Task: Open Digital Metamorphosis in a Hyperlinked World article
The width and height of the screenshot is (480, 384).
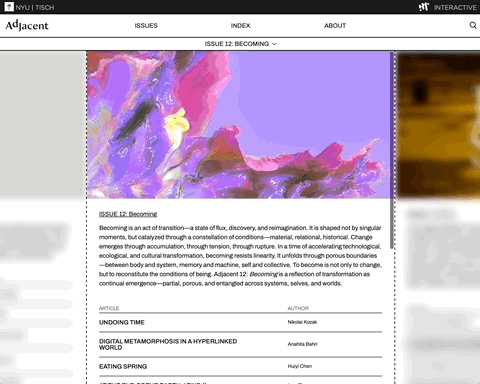Action: pyautogui.click(x=168, y=344)
